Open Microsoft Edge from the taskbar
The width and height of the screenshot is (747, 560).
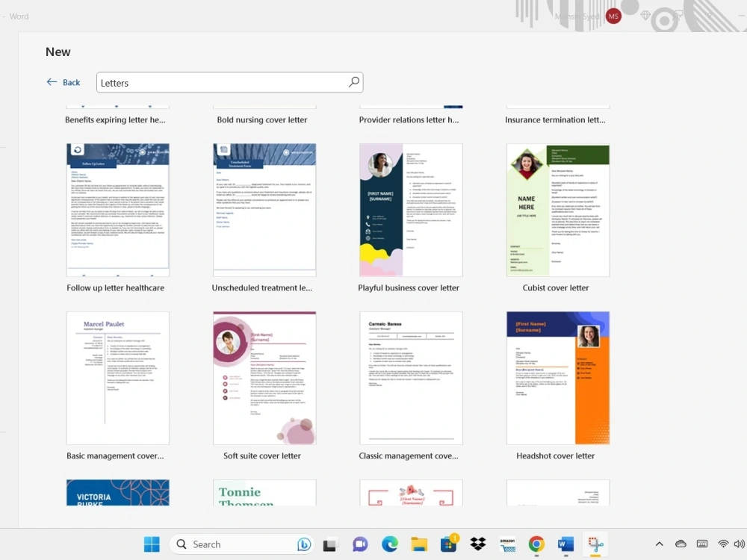(x=389, y=544)
